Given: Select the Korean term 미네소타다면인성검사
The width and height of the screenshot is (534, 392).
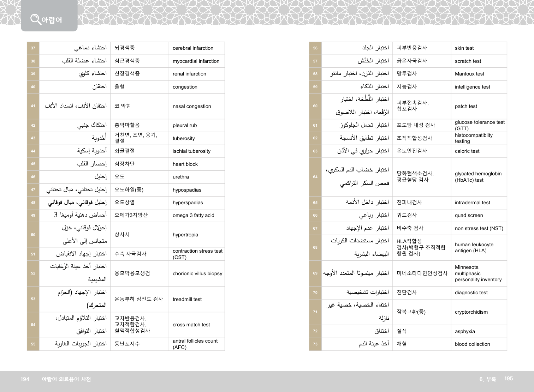Looking at the screenshot, I should pos(422,273).
